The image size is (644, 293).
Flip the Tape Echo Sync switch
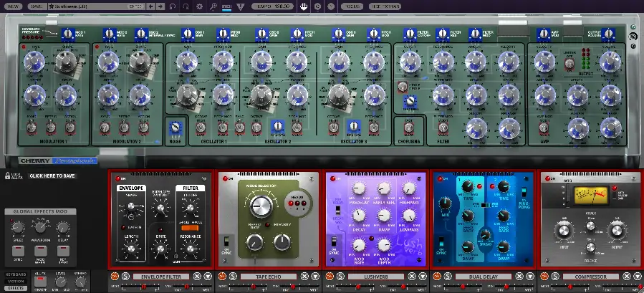click(225, 241)
